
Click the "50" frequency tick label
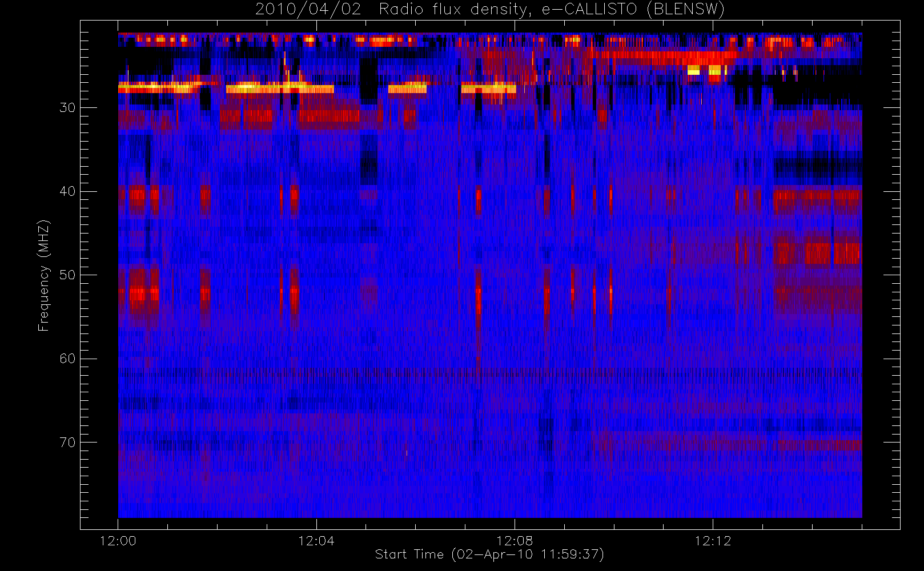(x=67, y=275)
